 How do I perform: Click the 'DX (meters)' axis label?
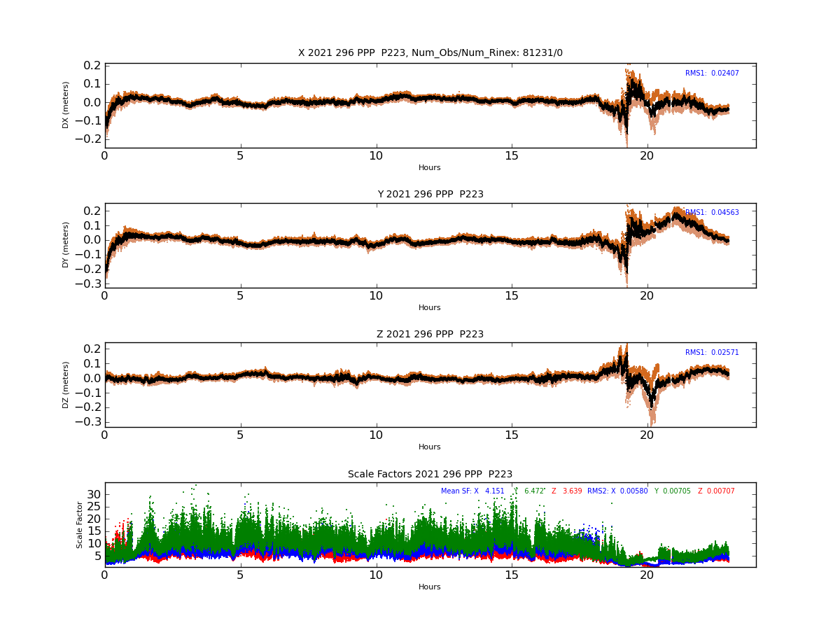[66, 105]
